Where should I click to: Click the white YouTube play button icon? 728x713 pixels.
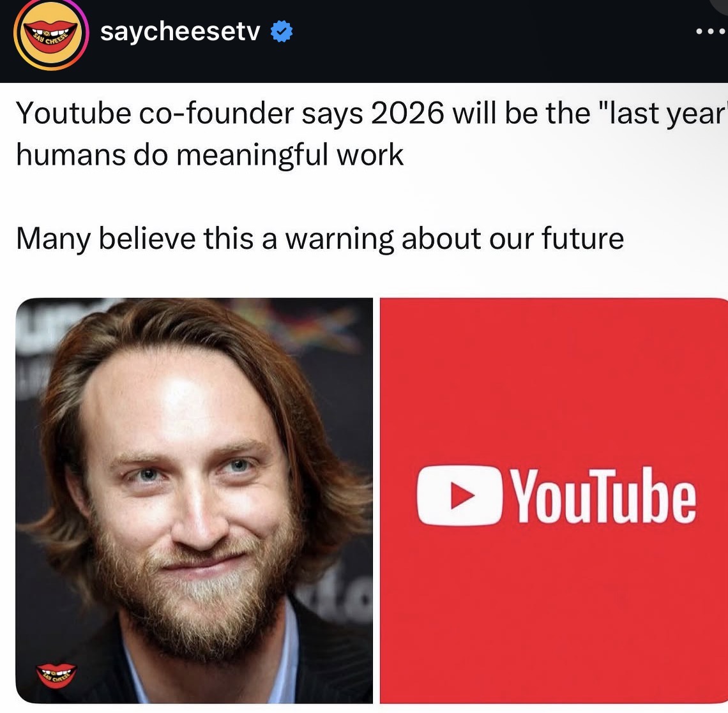[x=459, y=495]
